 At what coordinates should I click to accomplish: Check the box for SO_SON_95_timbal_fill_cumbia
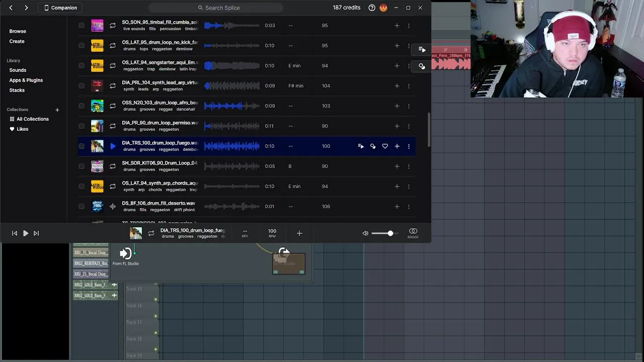click(x=82, y=25)
